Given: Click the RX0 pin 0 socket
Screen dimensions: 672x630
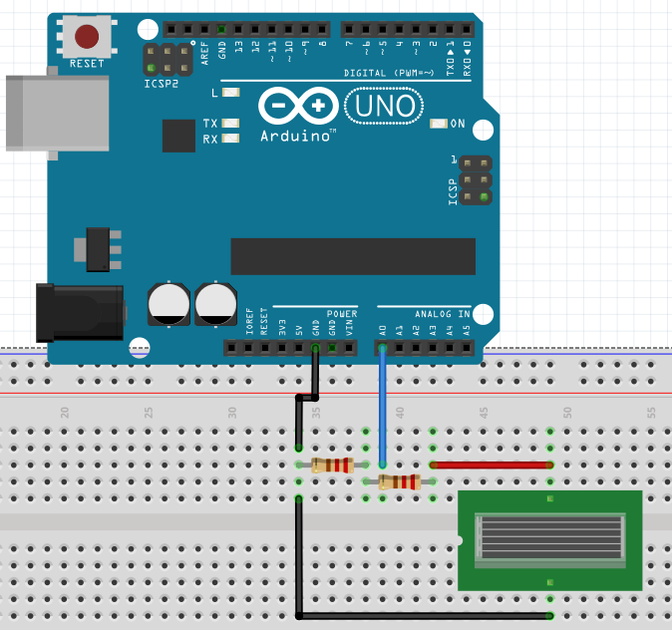Looking at the screenshot, I should coord(466,30).
